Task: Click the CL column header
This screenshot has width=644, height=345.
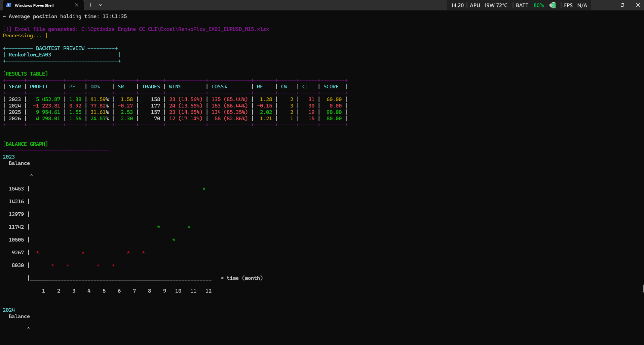Action: [x=305, y=87]
